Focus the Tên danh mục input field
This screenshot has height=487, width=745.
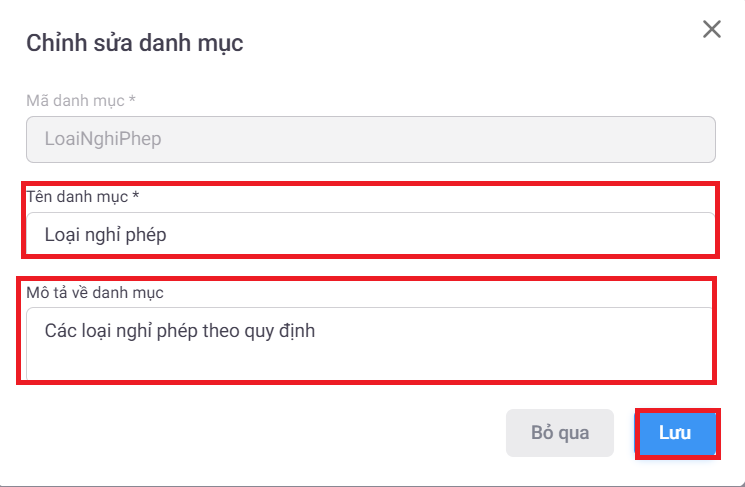click(370, 235)
